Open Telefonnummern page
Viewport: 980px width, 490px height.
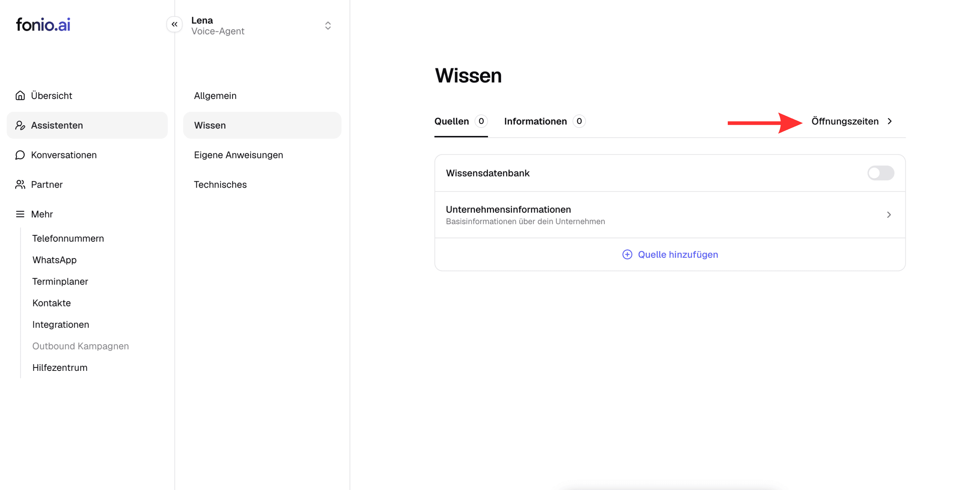[68, 238]
